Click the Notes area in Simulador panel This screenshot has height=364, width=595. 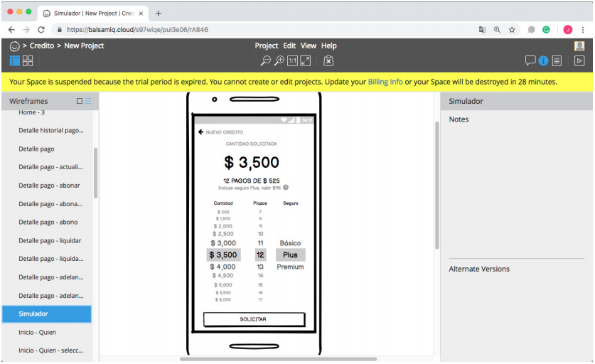[516, 188]
